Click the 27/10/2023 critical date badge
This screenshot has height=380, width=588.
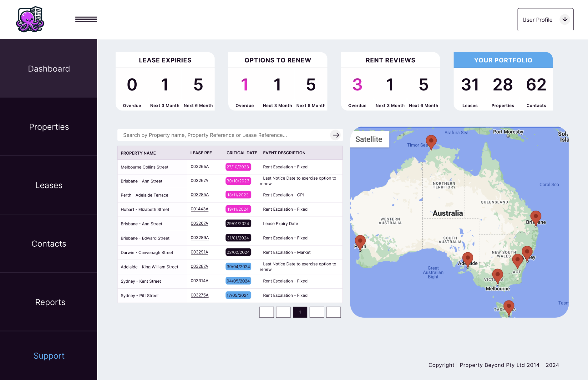coord(238,167)
